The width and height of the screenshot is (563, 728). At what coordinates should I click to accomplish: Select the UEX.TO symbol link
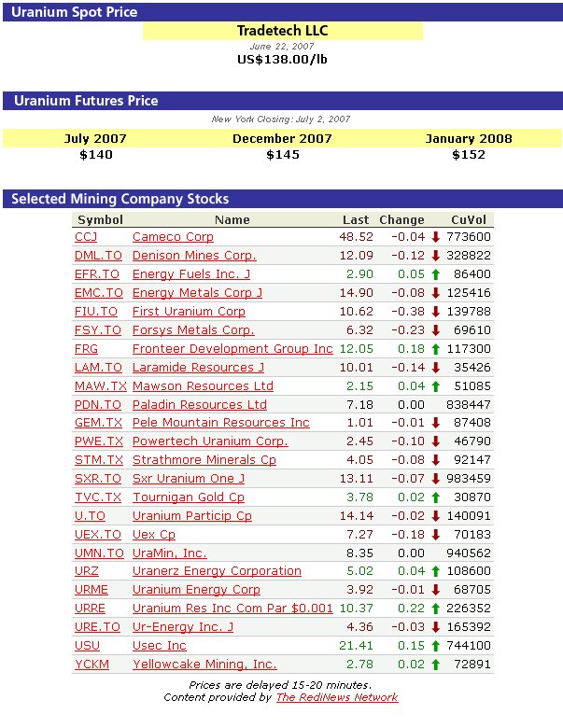97,535
